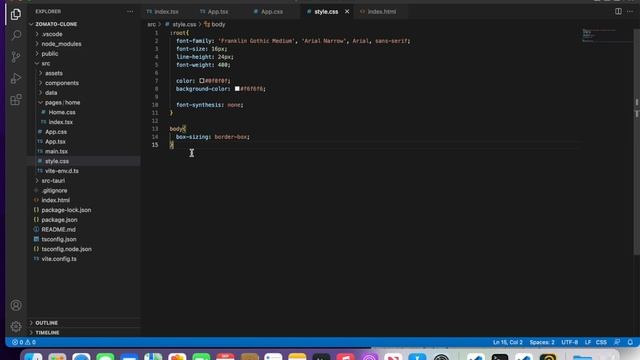Expand the TIMELINE section
The height and width of the screenshot is (360, 640).
[47, 333]
